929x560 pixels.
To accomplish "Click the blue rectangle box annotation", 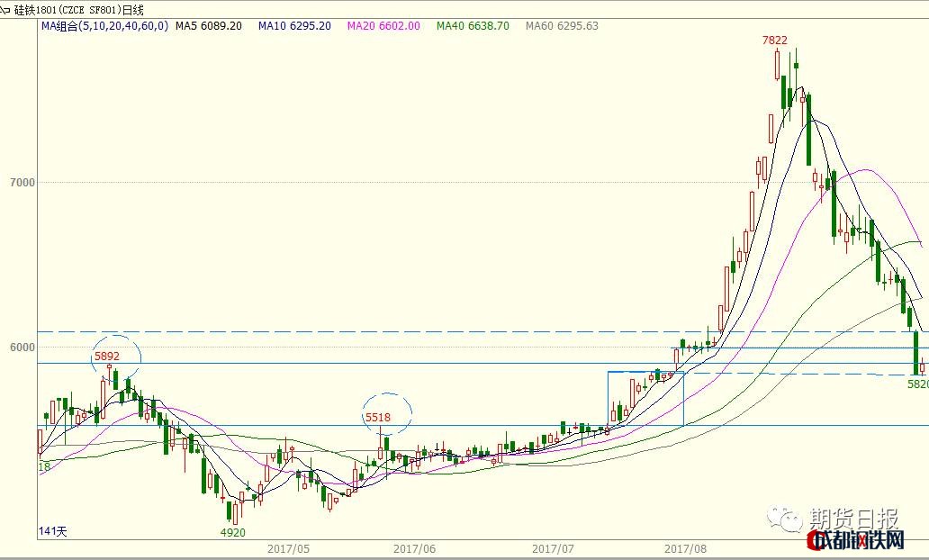I will pyautogui.click(x=645, y=399).
